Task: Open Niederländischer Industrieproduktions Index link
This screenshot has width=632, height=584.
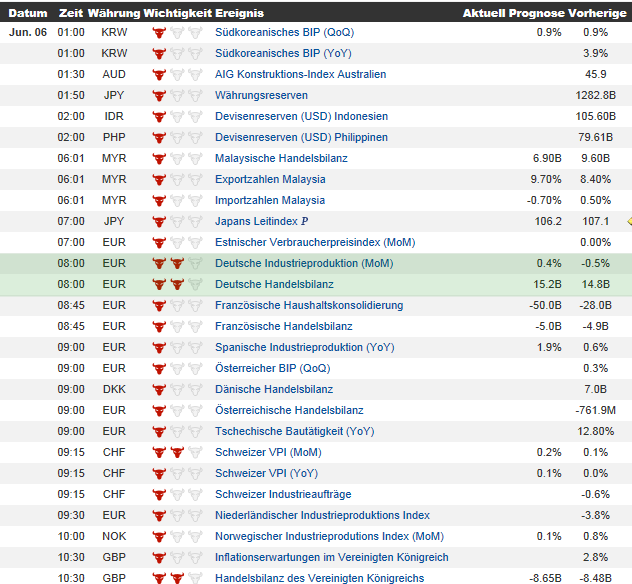Action: click(322, 515)
